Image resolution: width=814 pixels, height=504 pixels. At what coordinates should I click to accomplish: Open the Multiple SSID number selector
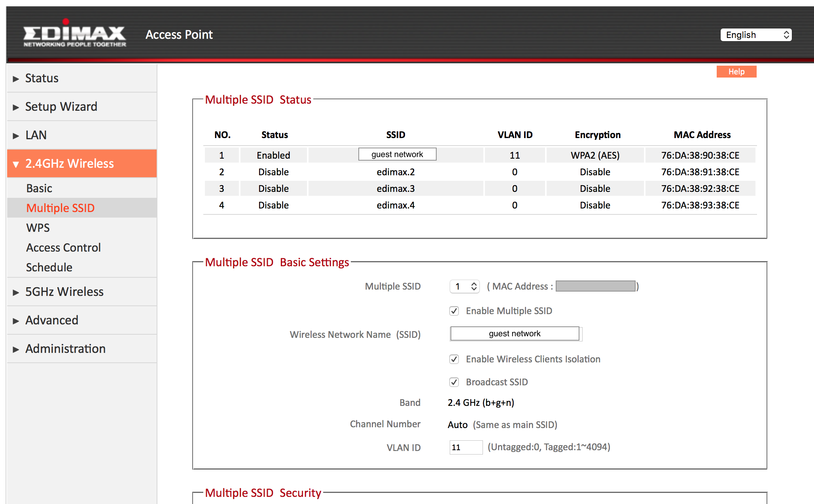click(x=465, y=286)
